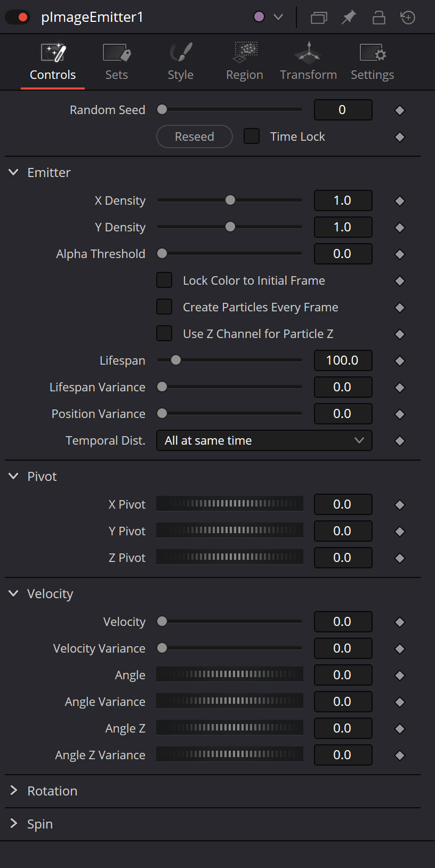
Task: Click the Angle Z Variance keyframe diamond
Action: click(400, 756)
